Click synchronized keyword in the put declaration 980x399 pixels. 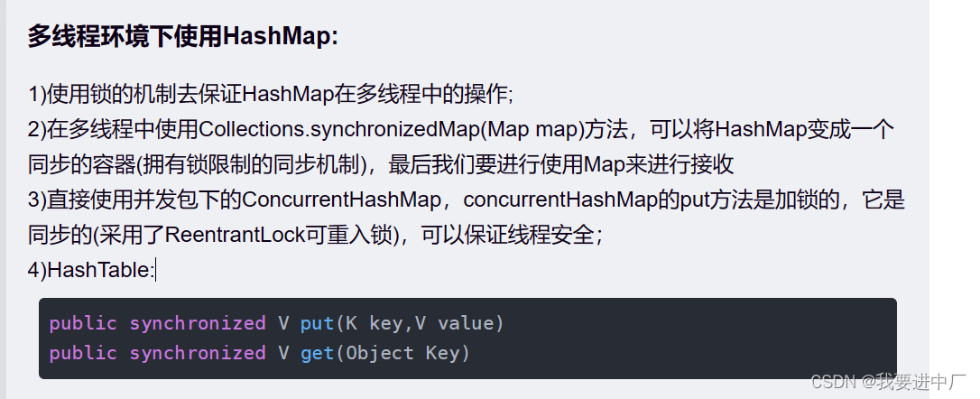coord(197,322)
